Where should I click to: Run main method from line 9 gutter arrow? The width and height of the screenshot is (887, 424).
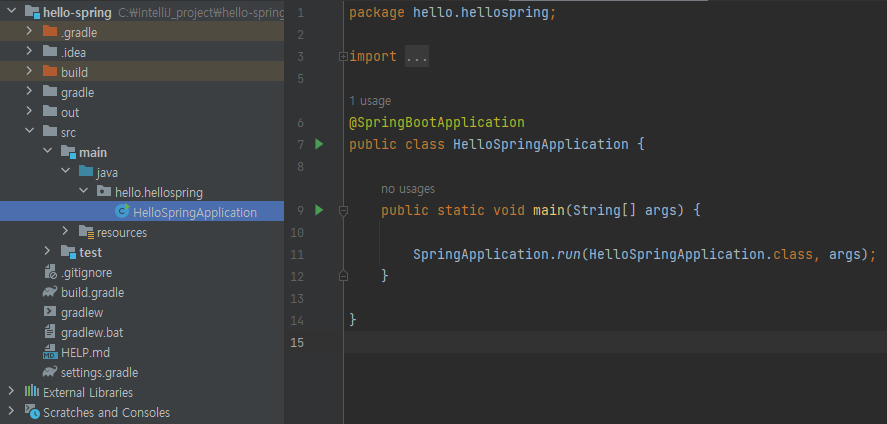tap(319, 210)
